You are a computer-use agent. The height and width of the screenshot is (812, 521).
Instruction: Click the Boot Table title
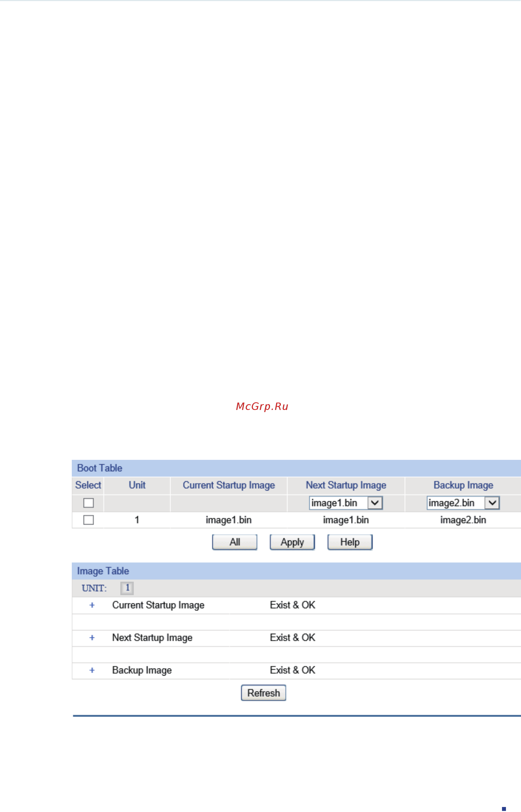pos(100,468)
